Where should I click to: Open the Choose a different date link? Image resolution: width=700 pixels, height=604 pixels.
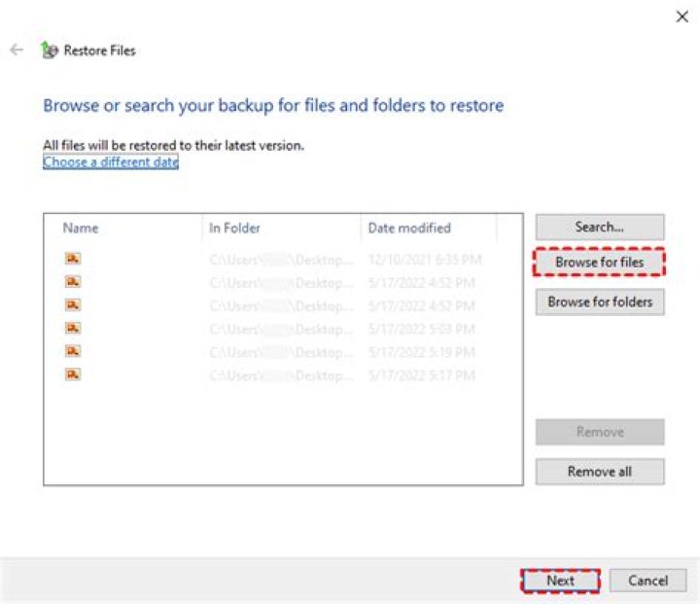[x=111, y=162]
